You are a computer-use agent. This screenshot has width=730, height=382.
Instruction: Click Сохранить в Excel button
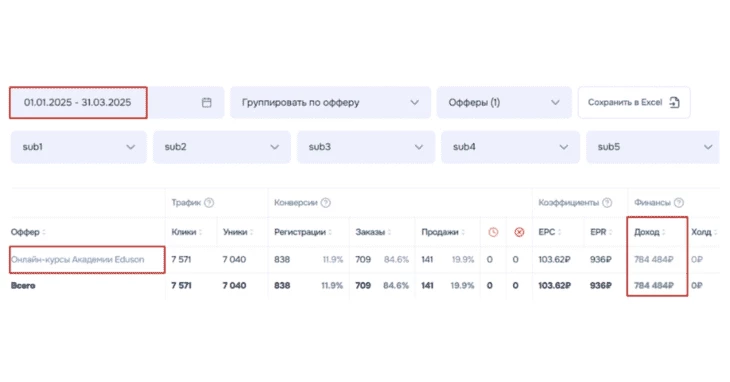tap(634, 102)
